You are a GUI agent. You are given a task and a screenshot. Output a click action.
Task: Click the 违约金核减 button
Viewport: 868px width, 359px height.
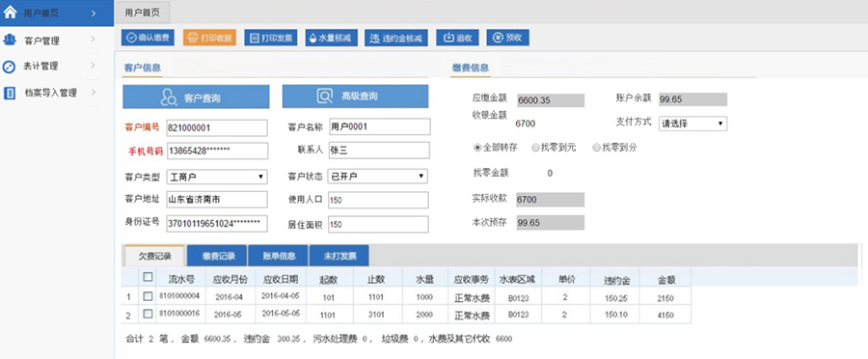(x=396, y=38)
